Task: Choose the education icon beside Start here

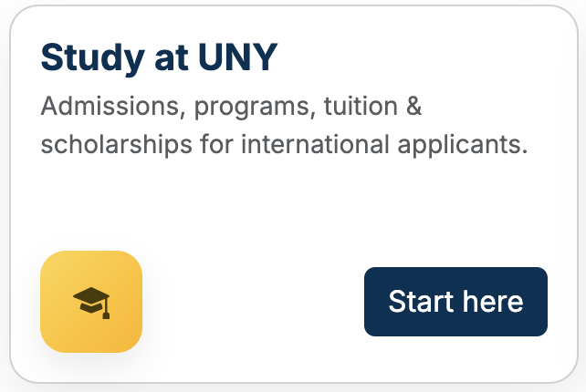Action: (91, 301)
